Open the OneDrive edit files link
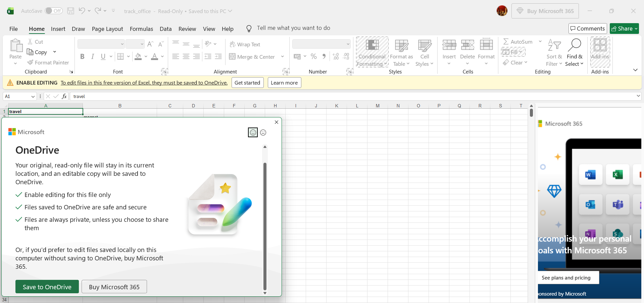The height and width of the screenshot is (303, 644). [144, 83]
